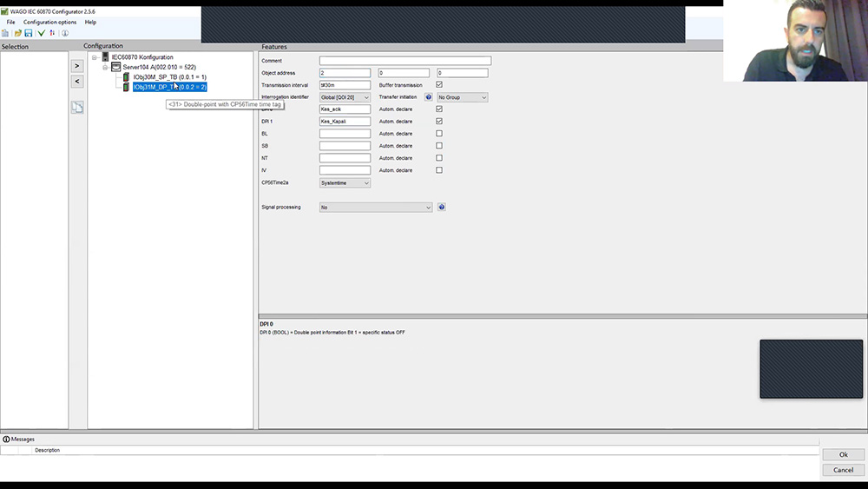Open the Help menu

pyautogui.click(x=90, y=23)
